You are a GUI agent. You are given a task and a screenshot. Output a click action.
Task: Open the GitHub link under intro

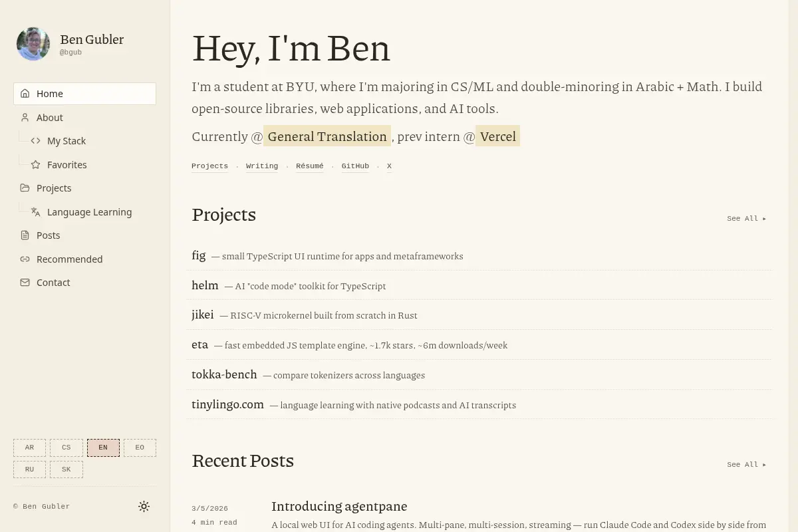(x=355, y=166)
